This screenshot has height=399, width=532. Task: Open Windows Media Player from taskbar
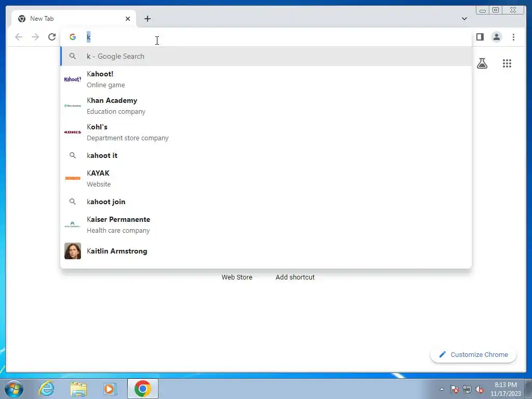point(110,389)
